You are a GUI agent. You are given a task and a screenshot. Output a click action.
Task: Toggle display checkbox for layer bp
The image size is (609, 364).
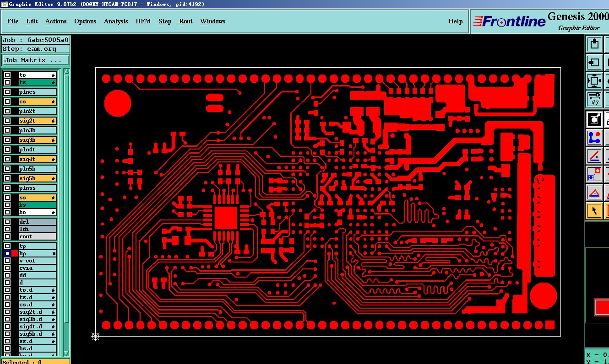(7, 253)
